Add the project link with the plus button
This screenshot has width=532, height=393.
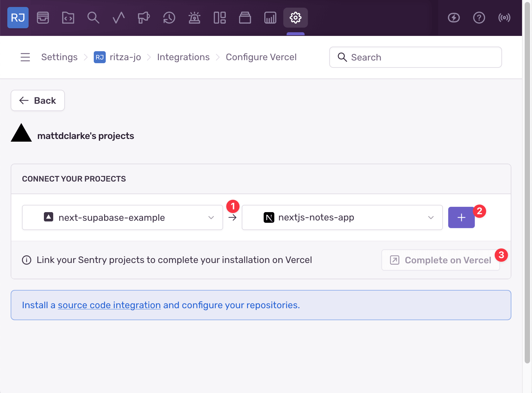tap(462, 217)
